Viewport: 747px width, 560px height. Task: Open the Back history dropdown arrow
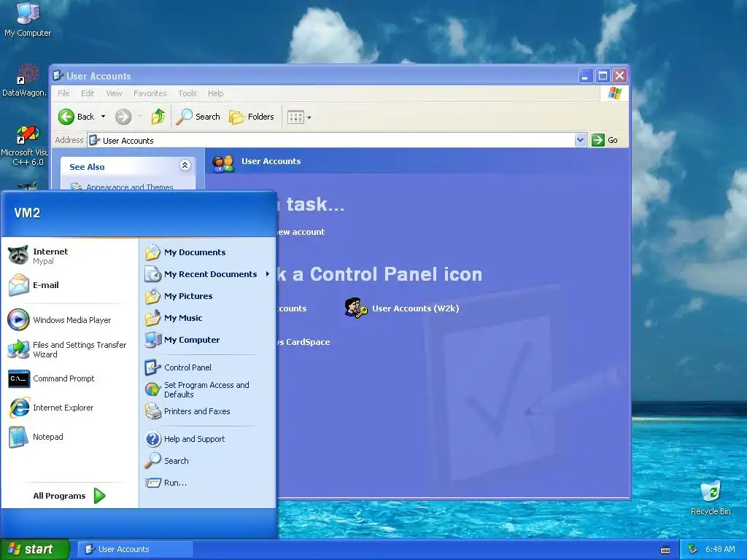(x=103, y=117)
